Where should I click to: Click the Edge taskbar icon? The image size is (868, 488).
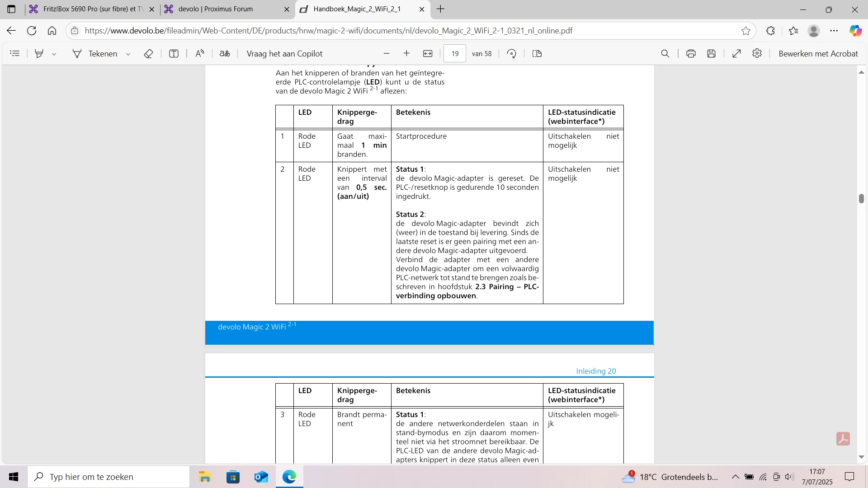[289, 477]
